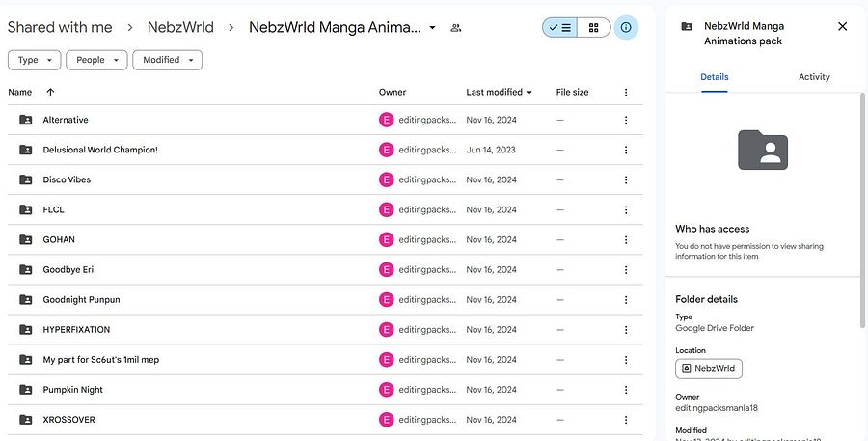868x441 pixels.
Task: Click the NebzWrld Manga Anima... breadcrumb title
Action: [335, 27]
